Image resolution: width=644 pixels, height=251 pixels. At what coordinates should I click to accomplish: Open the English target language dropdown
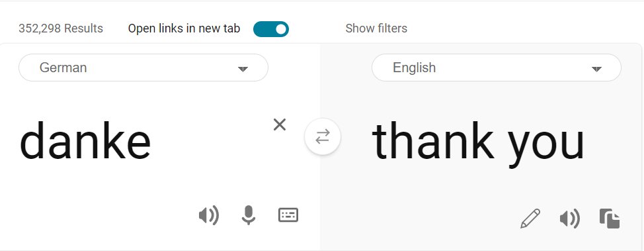click(x=496, y=68)
